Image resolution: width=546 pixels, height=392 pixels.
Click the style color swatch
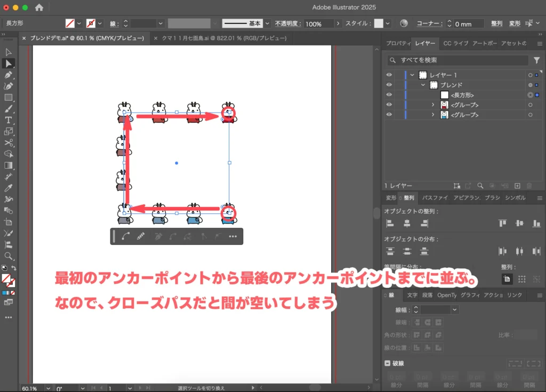pyautogui.click(x=379, y=24)
